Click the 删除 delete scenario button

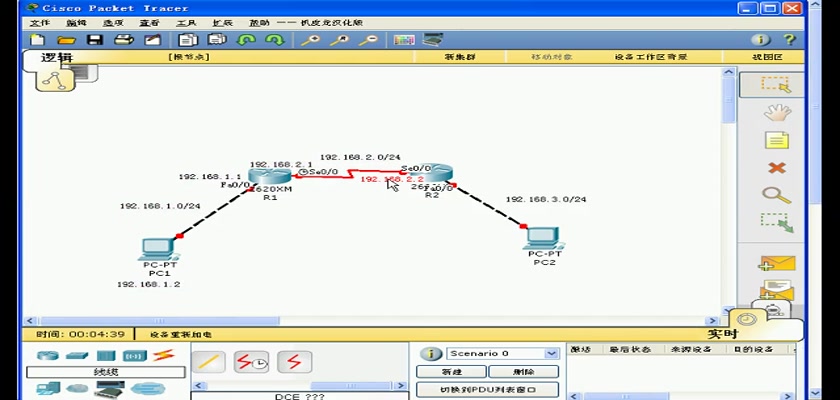coord(523,371)
